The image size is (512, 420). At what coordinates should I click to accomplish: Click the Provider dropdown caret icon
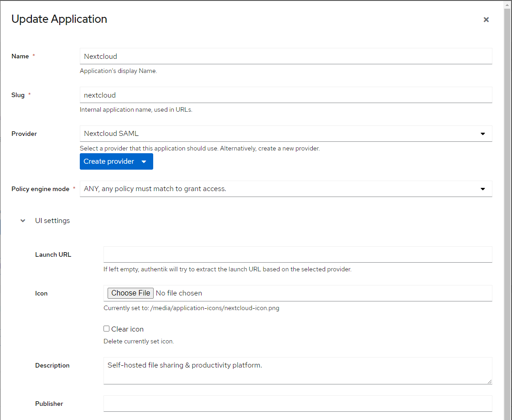(482, 134)
